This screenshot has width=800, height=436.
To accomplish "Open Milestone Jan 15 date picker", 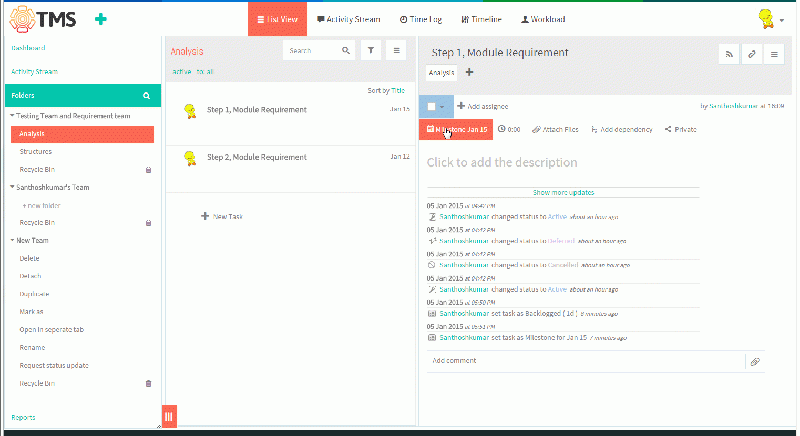I will pyautogui.click(x=456, y=130).
